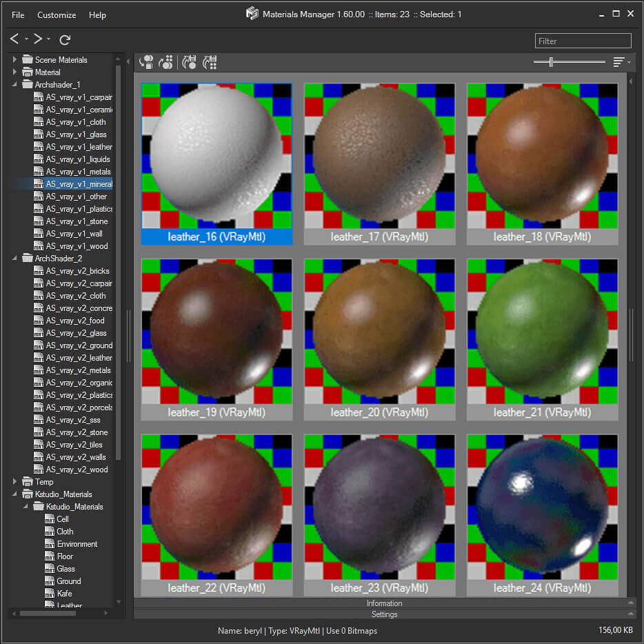Click the small arrow at the thumbnail area's right edge

pyautogui.click(x=632, y=81)
